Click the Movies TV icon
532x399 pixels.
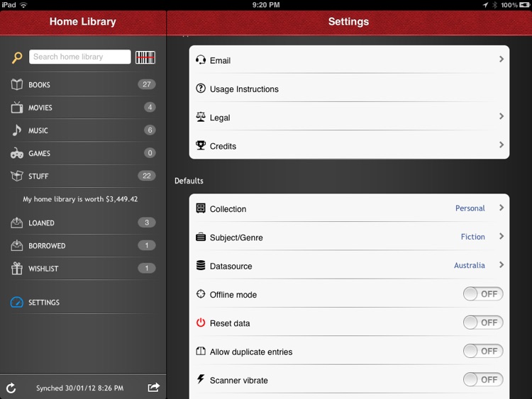[16, 107]
